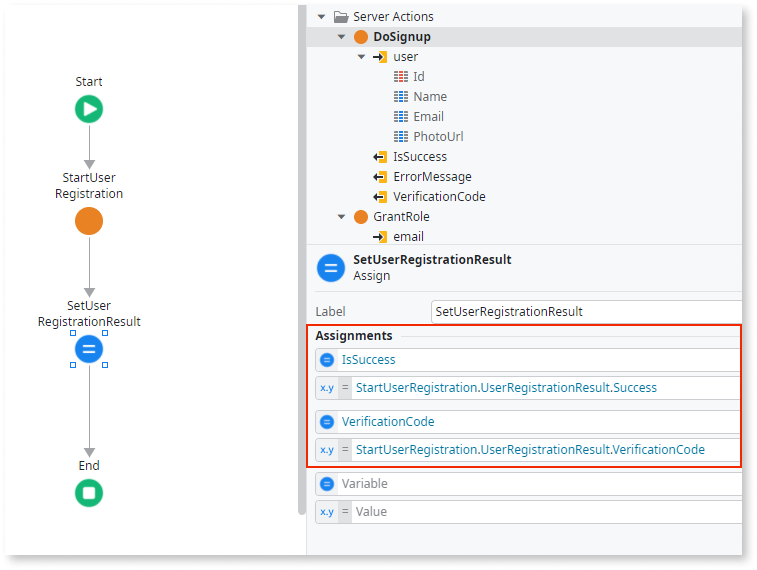This screenshot has height=570, width=757.
Task: Select the ErrorMessage output parameter
Action: (x=432, y=177)
